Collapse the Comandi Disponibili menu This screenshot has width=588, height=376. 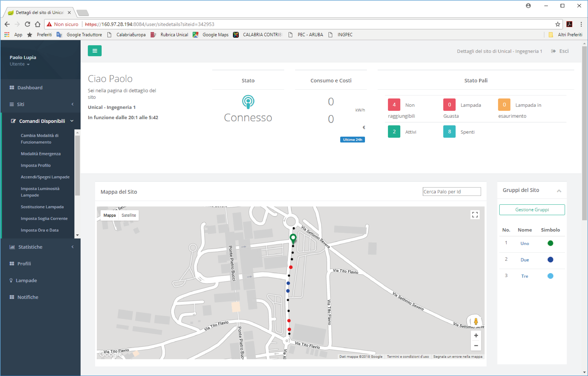tap(42, 121)
